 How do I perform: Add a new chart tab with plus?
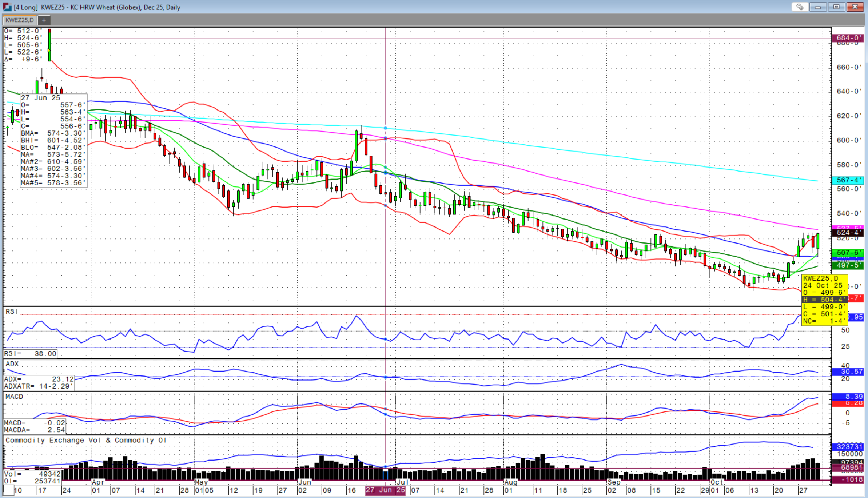tap(44, 20)
